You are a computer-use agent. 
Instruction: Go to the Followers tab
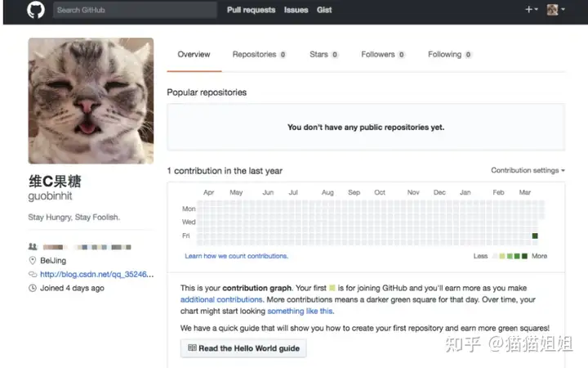pyautogui.click(x=383, y=55)
